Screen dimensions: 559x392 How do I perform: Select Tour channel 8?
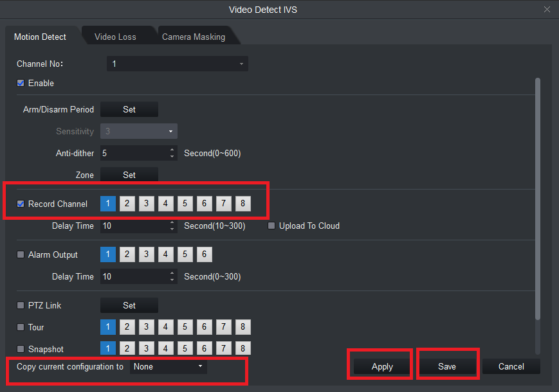(243, 327)
